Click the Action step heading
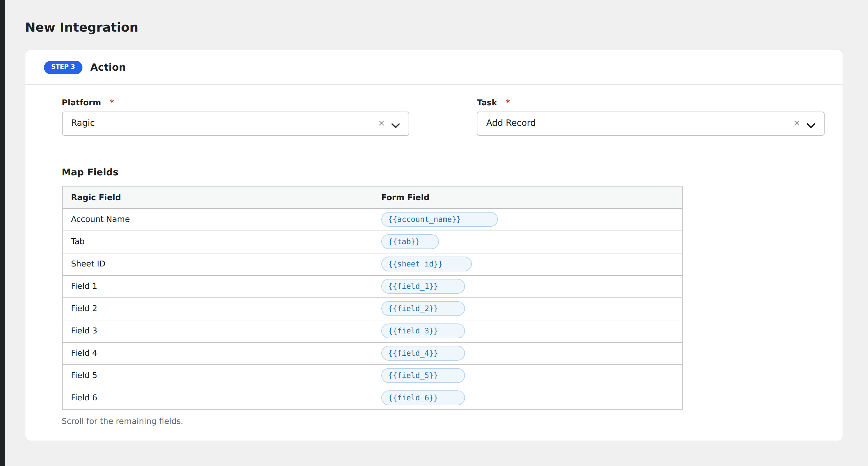This screenshot has width=868, height=466. pos(108,67)
